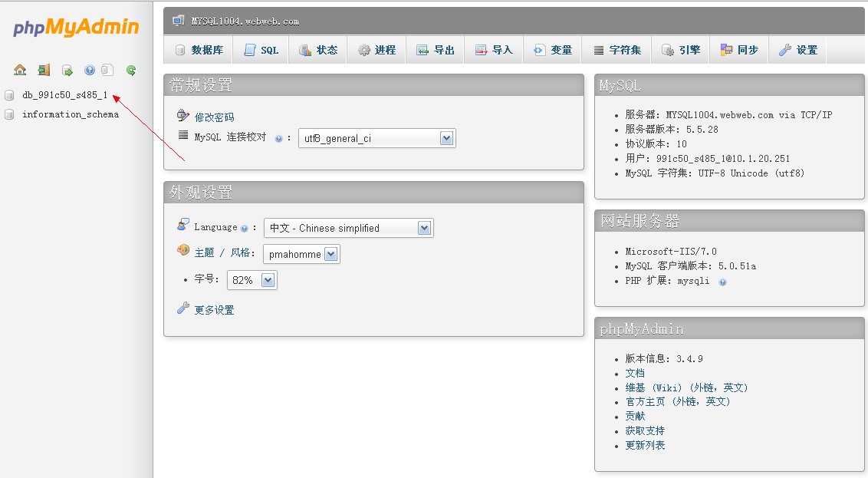Viewport: 868px width, 478px height.
Task: Open help icon next to MySQL 连接校对
Action: (278, 138)
